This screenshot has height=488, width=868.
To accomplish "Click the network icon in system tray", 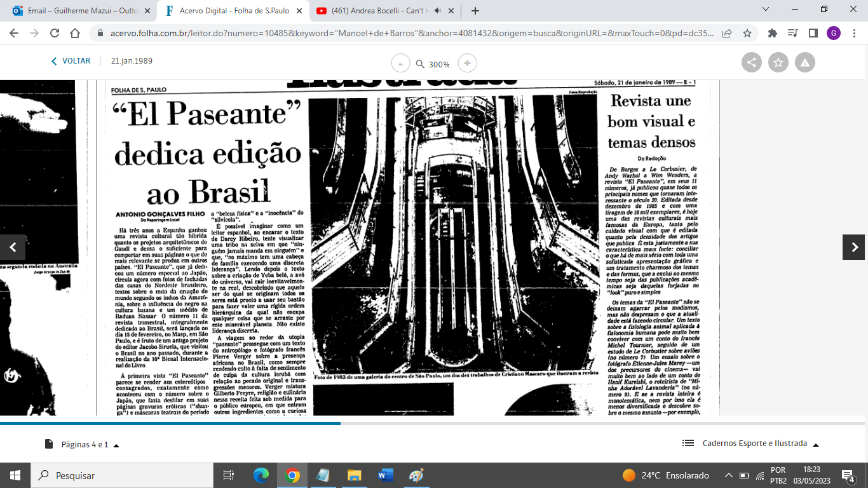I will (x=759, y=475).
